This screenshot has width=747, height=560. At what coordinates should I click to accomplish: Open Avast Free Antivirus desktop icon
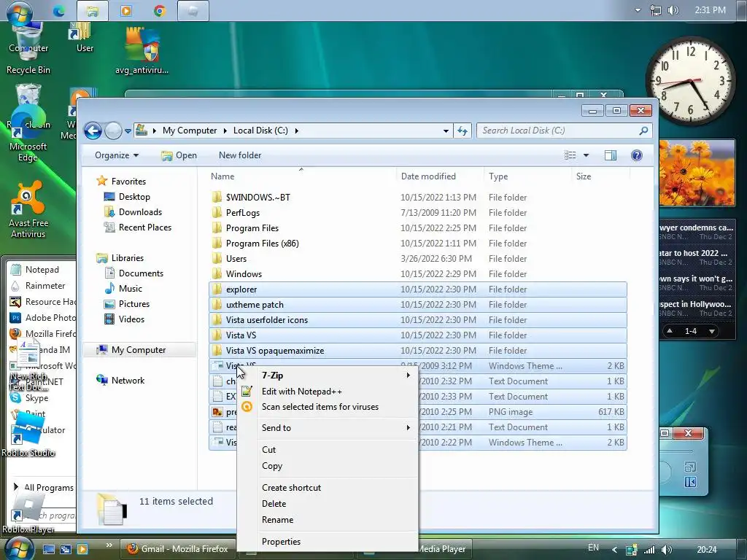28,209
